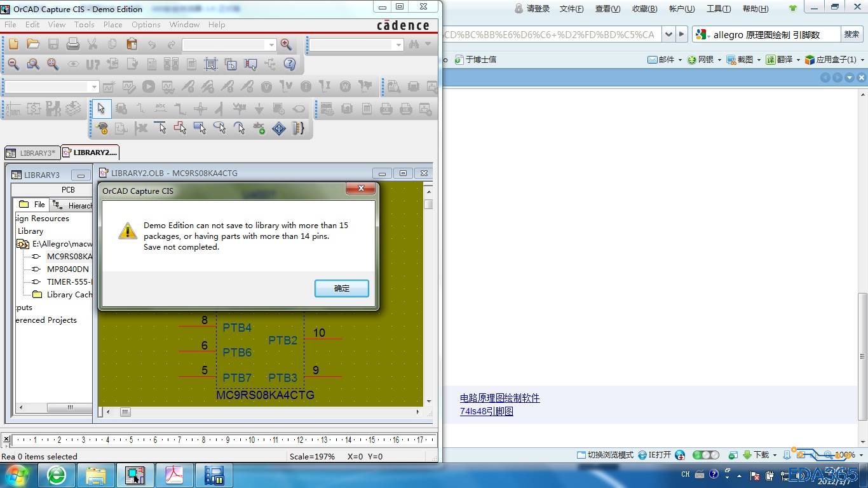This screenshot has width=868, height=488.
Task: Open the File menu in OrCAD
Action: (10, 25)
